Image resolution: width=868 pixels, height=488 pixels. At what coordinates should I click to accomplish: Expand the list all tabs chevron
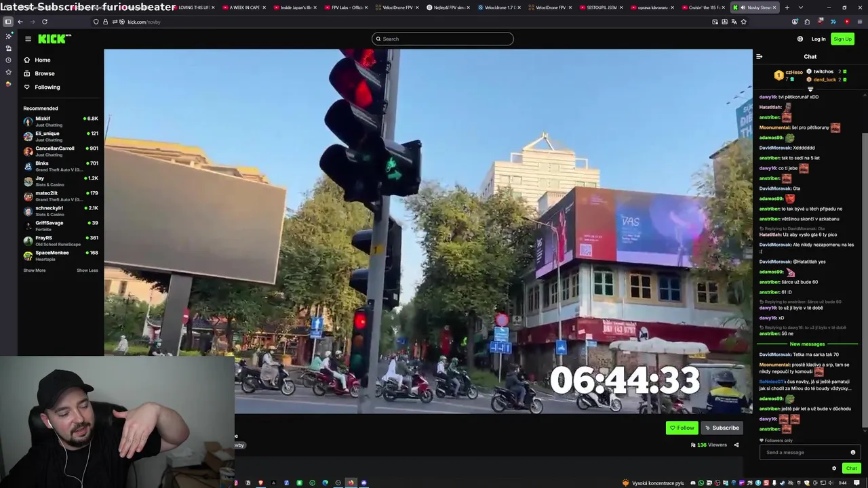point(800,7)
